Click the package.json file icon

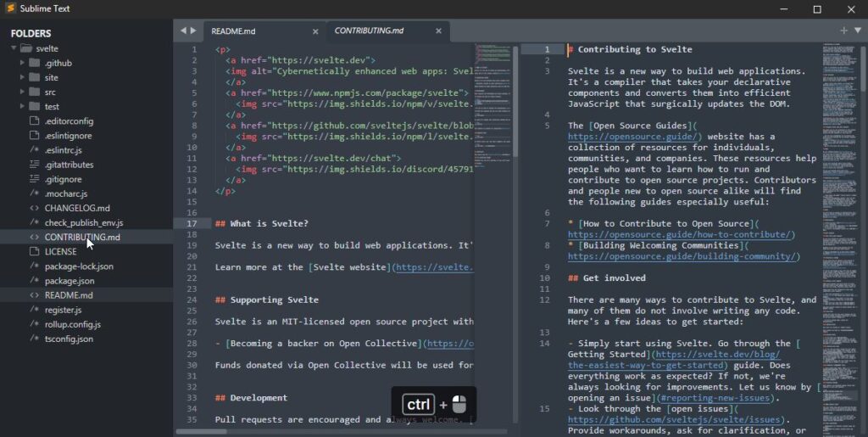pos(34,281)
